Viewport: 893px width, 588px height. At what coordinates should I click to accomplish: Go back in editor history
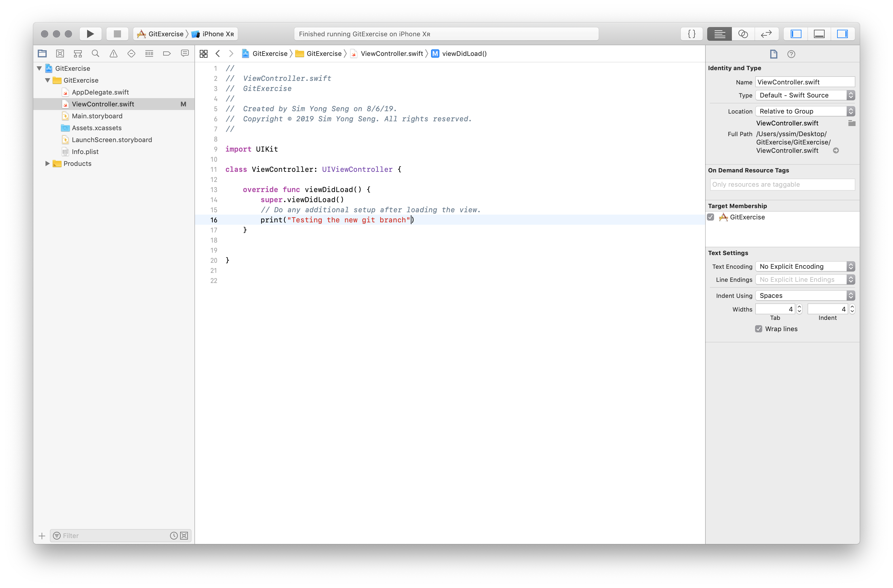pos(218,54)
